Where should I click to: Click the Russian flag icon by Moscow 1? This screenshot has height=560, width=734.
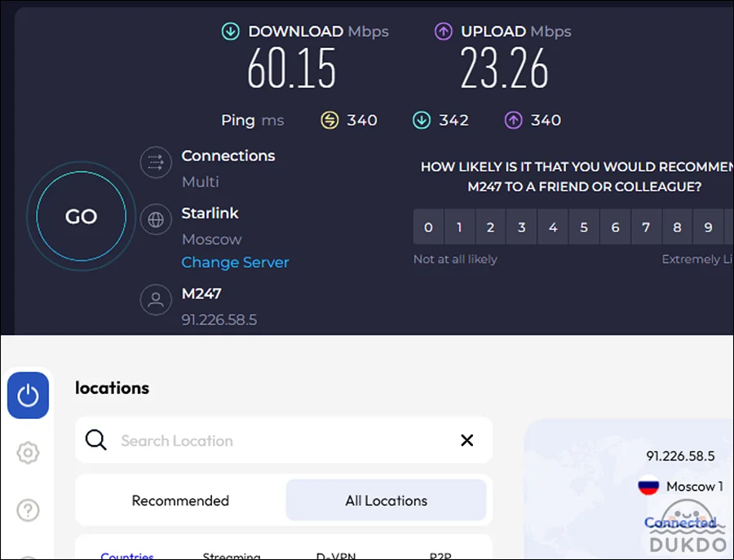(648, 487)
